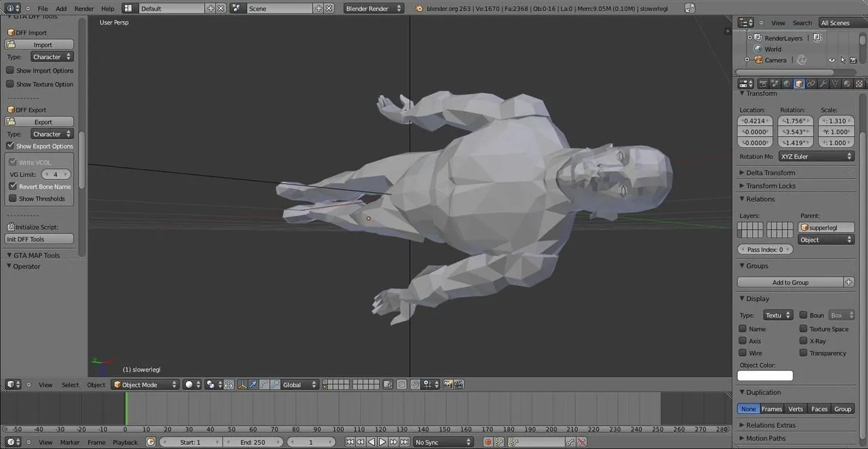The height and width of the screenshot is (449, 868).
Task: Open the Render menu
Action: click(x=84, y=9)
